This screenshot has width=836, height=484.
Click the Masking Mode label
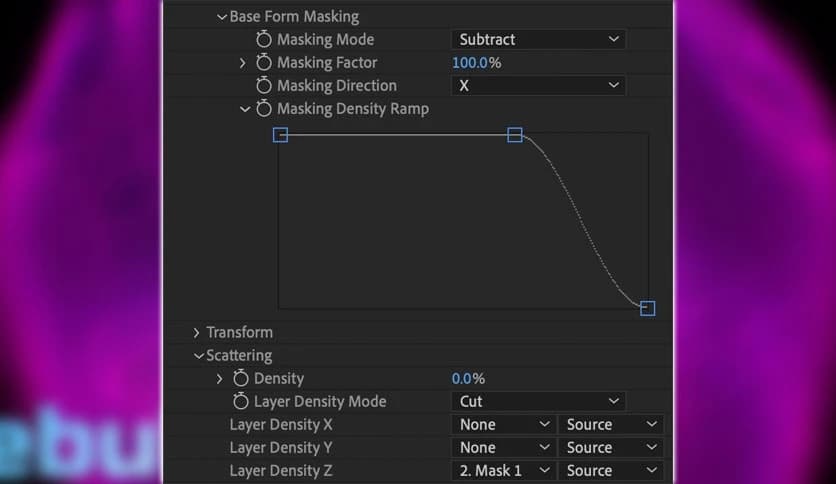pos(325,39)
